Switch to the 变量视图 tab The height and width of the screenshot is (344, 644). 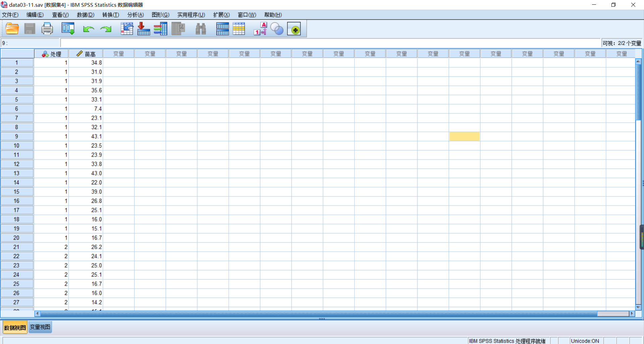(40, 327)
